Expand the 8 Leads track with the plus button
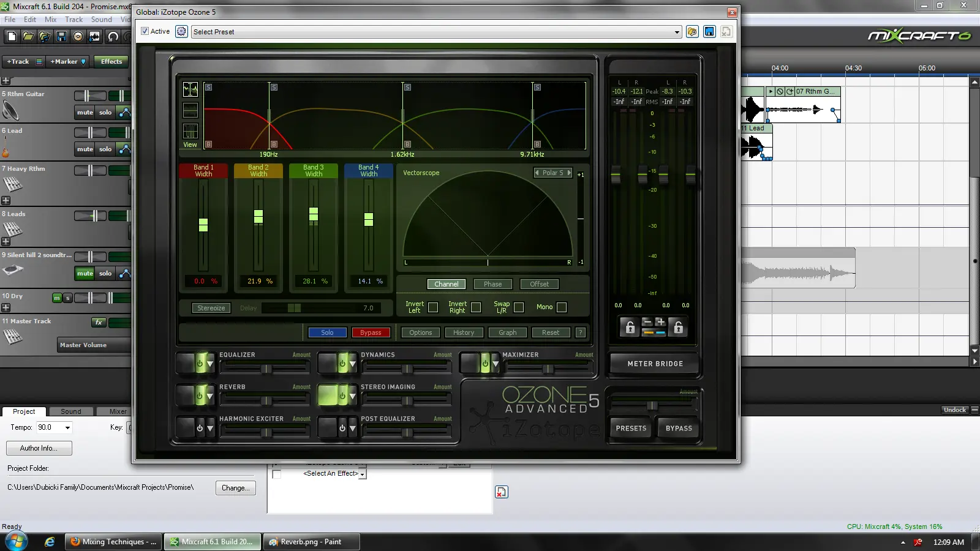 click(x=6, y=242)
